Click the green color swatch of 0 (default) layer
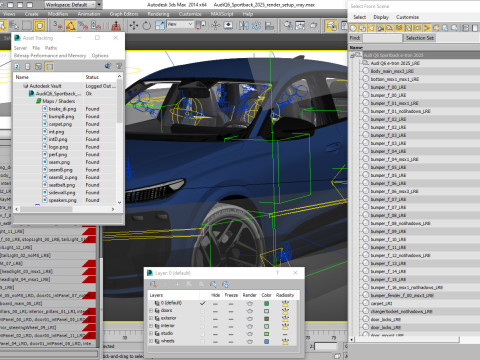The height and width of the screenshot is (360, 480). point(266,304)
